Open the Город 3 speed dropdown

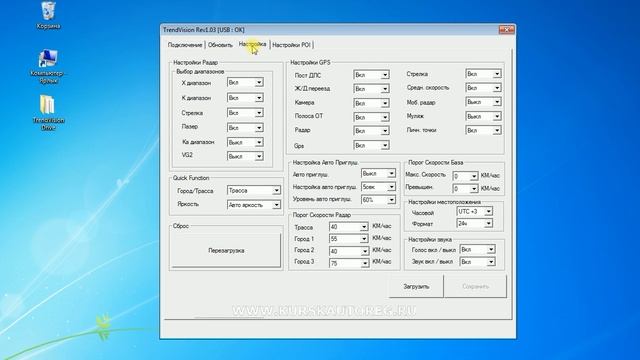point(349,263)
